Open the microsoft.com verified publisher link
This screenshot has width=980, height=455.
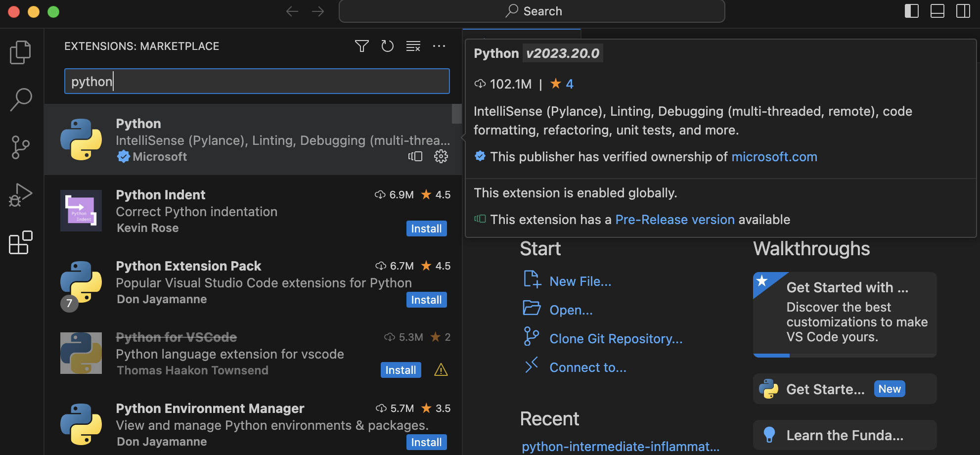pos(774,156)
